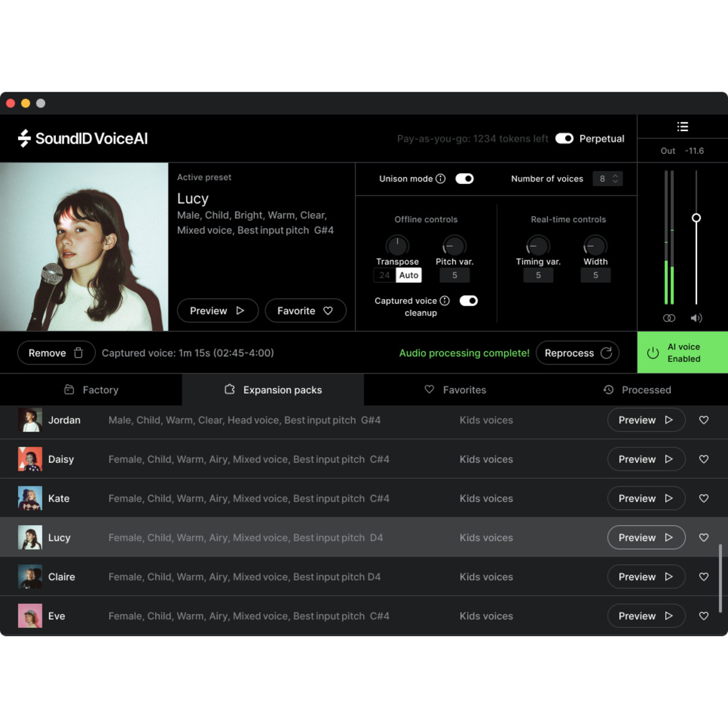Open the Favorites tab

click(x=455, y=389)
